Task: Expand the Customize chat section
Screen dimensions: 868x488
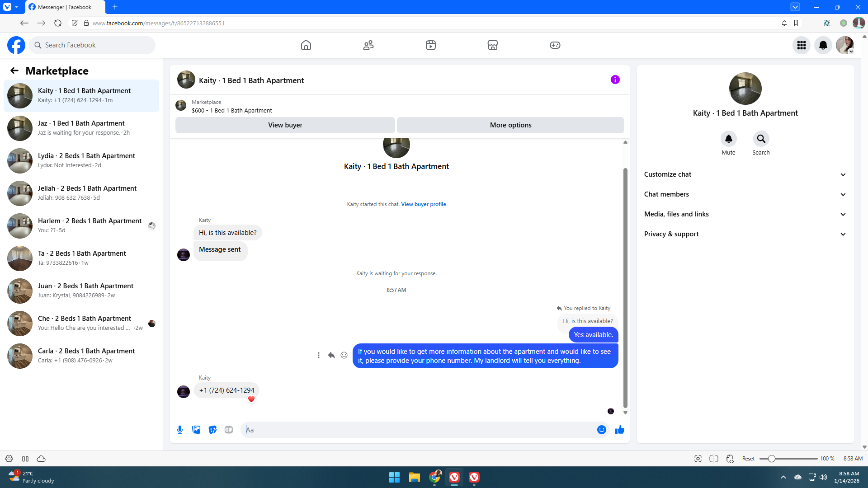Action: (745, 174)
